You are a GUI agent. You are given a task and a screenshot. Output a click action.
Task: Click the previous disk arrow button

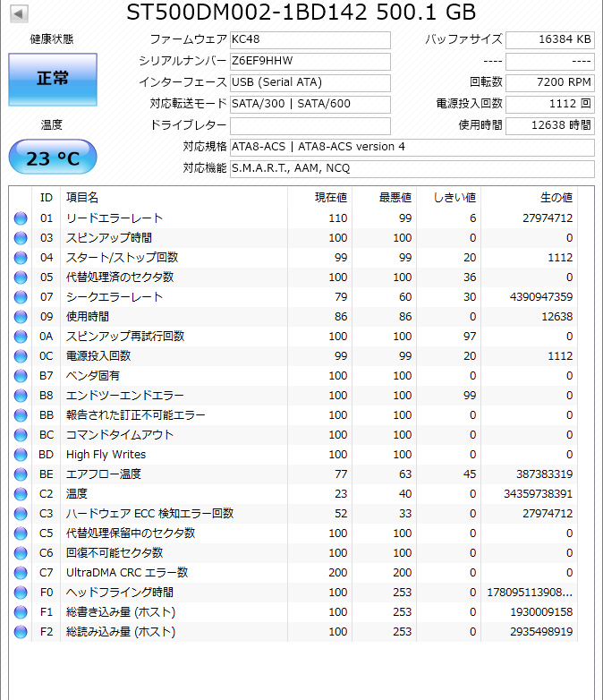tap(20, 13)
